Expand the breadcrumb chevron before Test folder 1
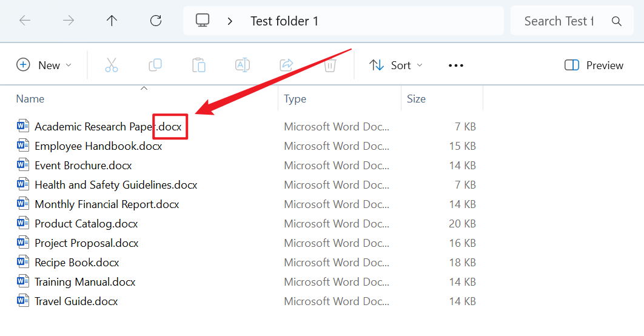Screen dimensions: 644x336 [230, 21]
